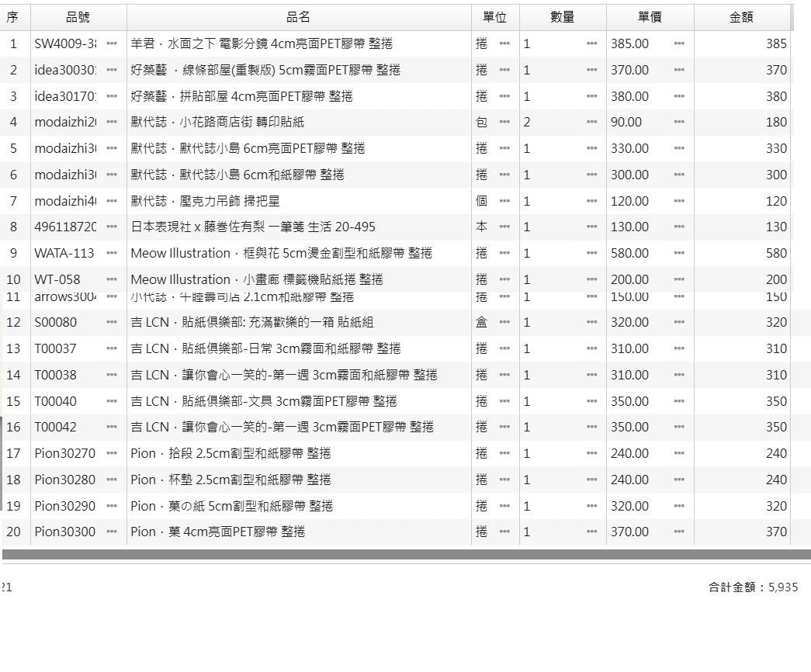Open the 數量 lookup icon on row 4

point(591,122)
